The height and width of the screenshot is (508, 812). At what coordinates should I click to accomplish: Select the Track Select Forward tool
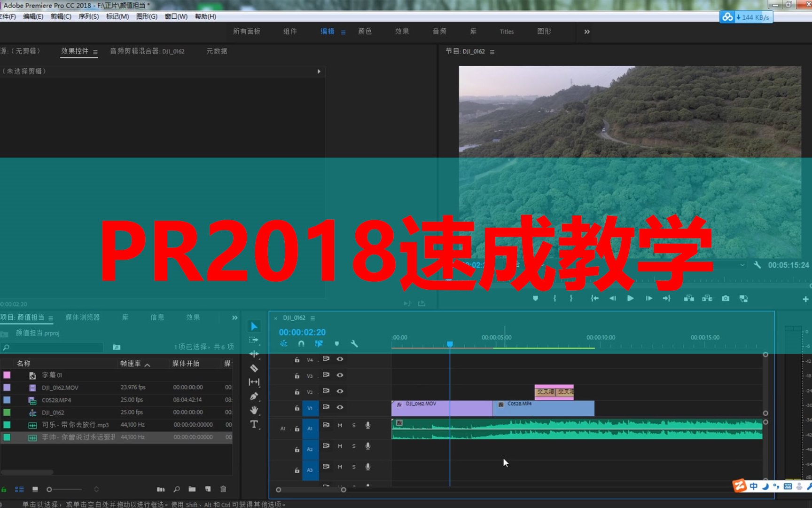tap(254, 340)
